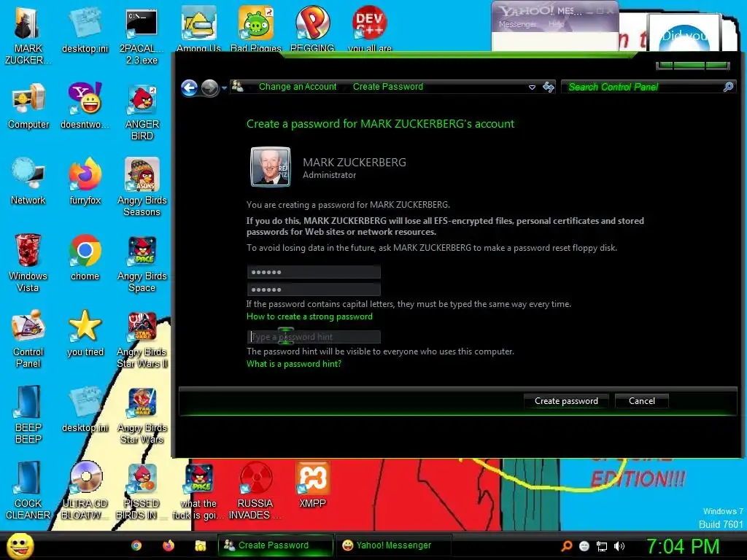Open Help menu in Yahoo! Messenger window
The image size is (747, 560).
pos(555,24)
